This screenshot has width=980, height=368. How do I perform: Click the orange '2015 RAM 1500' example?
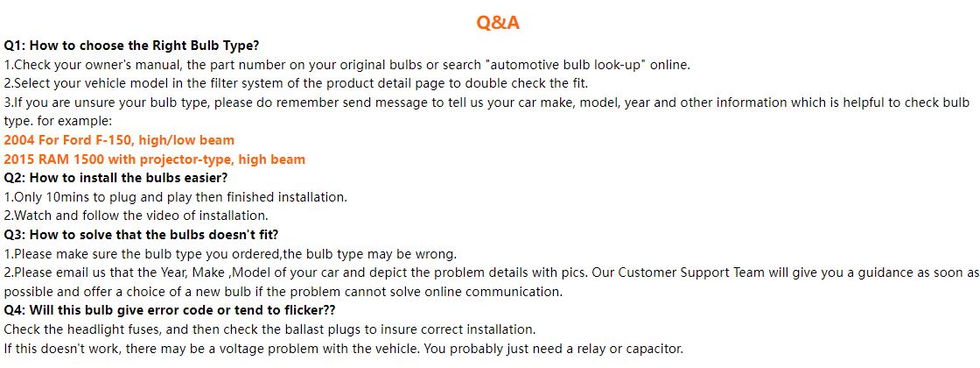coord(155,159)
